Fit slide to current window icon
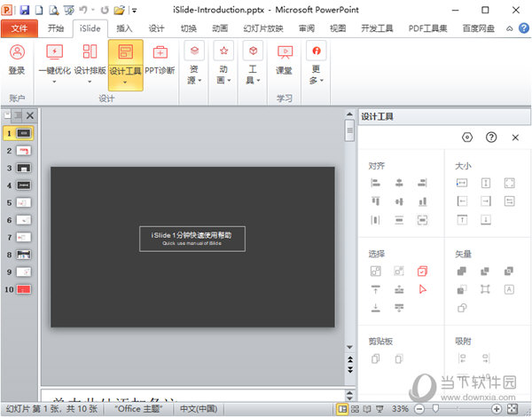Image resolution: width=532 pixels, height=417 pixels. tap(512, 409)
